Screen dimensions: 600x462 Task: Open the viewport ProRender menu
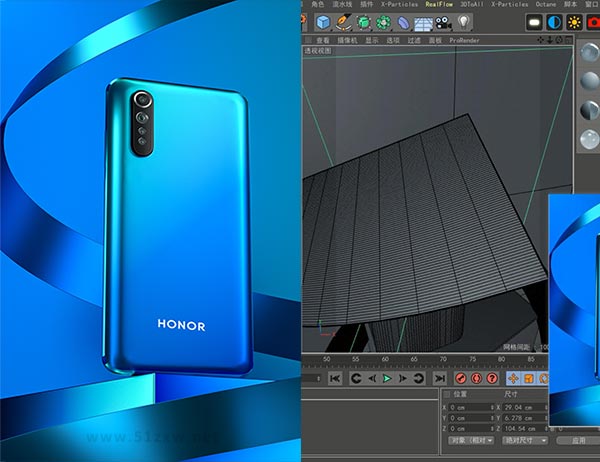click(464, 40)
